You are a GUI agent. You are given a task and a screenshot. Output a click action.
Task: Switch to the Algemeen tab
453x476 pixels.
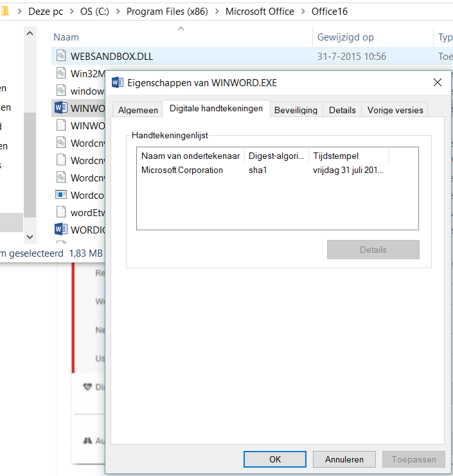138,110
